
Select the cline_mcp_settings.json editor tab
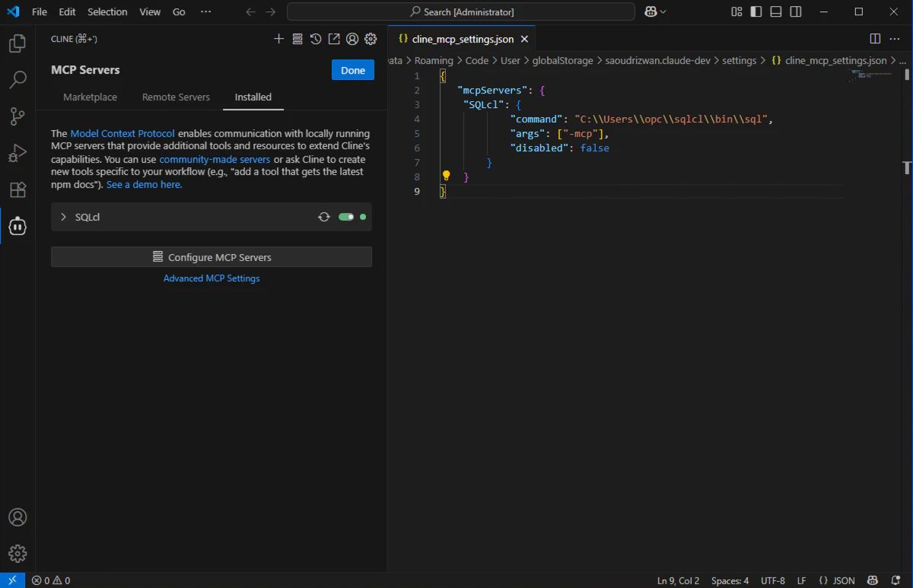[462, 39]
